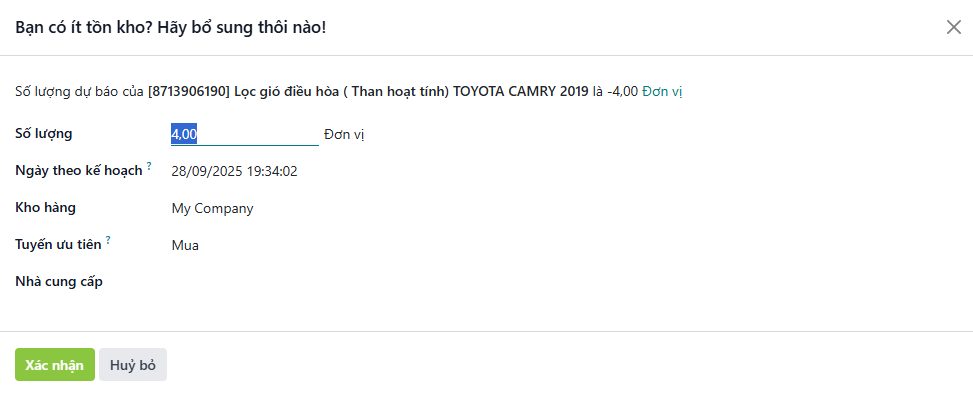The image size is (973, 393).
Task: Open the teal Đơn vị forecast link
Action: 662,92
